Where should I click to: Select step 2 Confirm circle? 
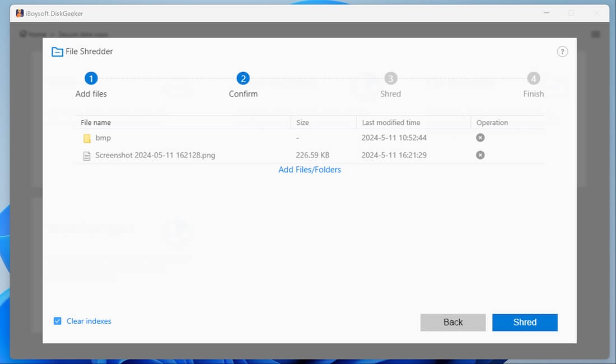pos(243,78)
